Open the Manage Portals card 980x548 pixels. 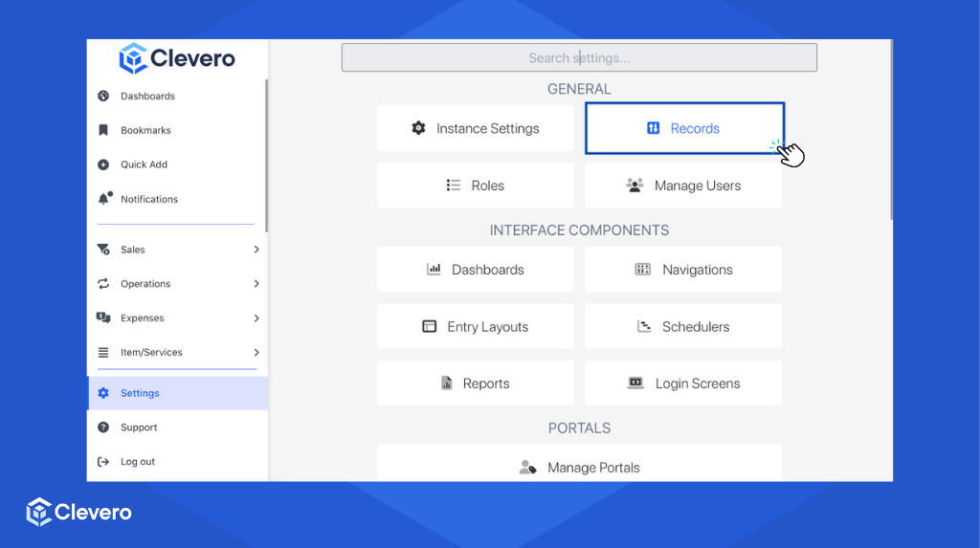click(579, 463)
